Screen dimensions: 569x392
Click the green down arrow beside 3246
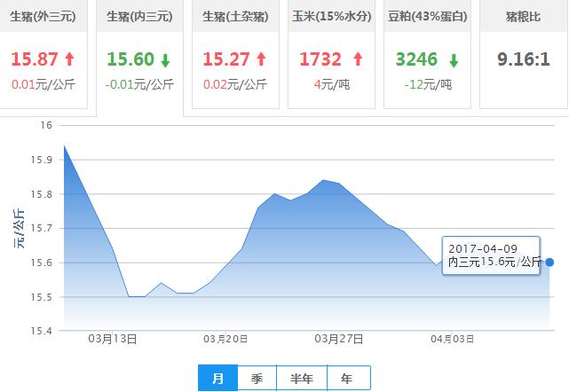pos(454,60)
